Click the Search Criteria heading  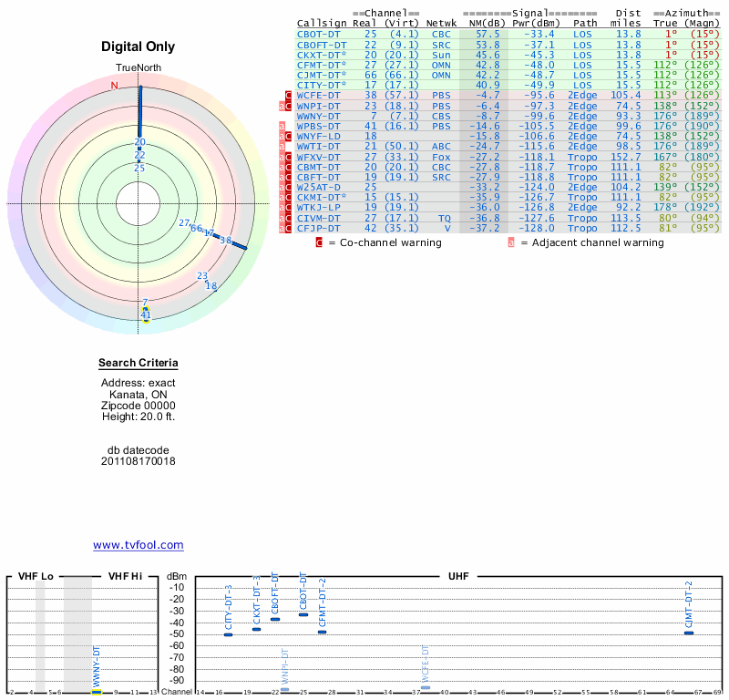coord(139,363)
